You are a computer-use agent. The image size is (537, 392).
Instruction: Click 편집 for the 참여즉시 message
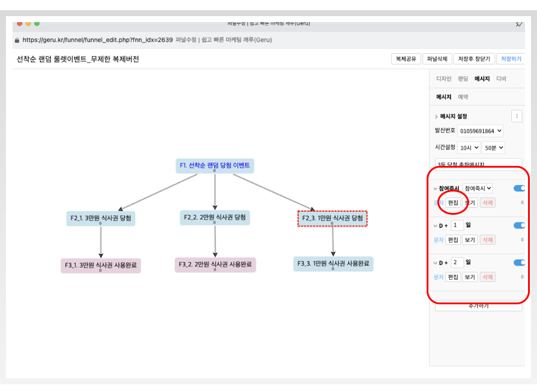[453, 203]
